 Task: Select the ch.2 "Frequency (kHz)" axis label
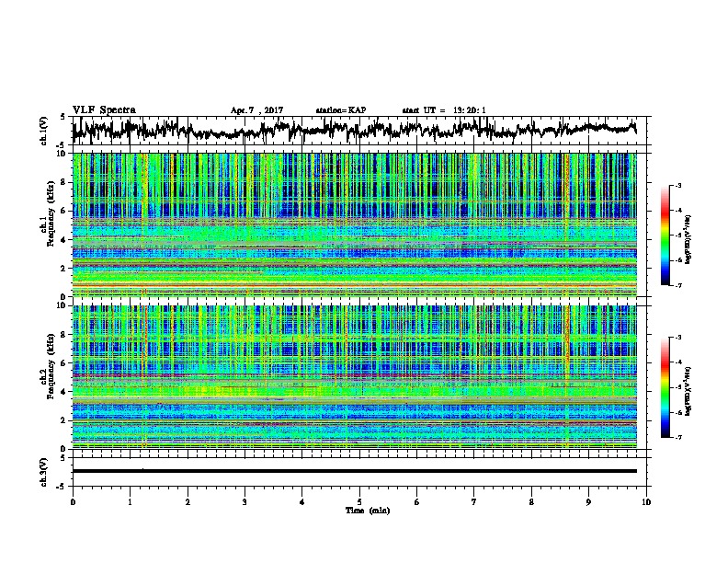(x=51, y=366)
